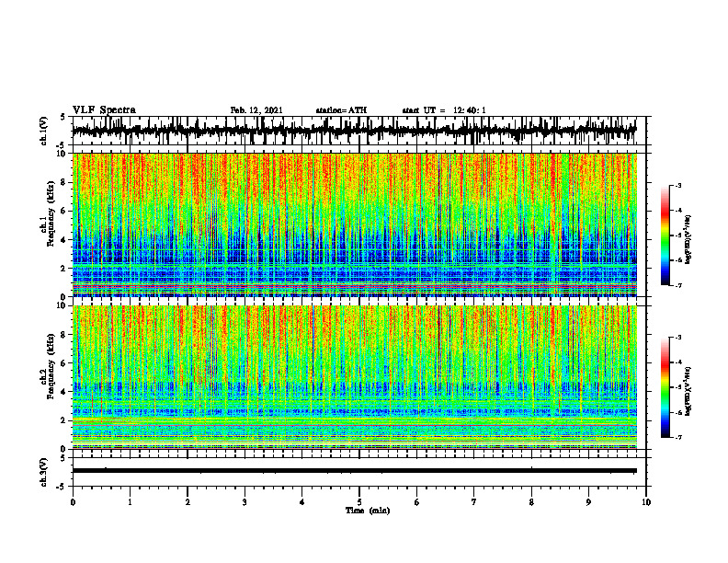Click the ch.2 spectrogram plot

point(355,377)
